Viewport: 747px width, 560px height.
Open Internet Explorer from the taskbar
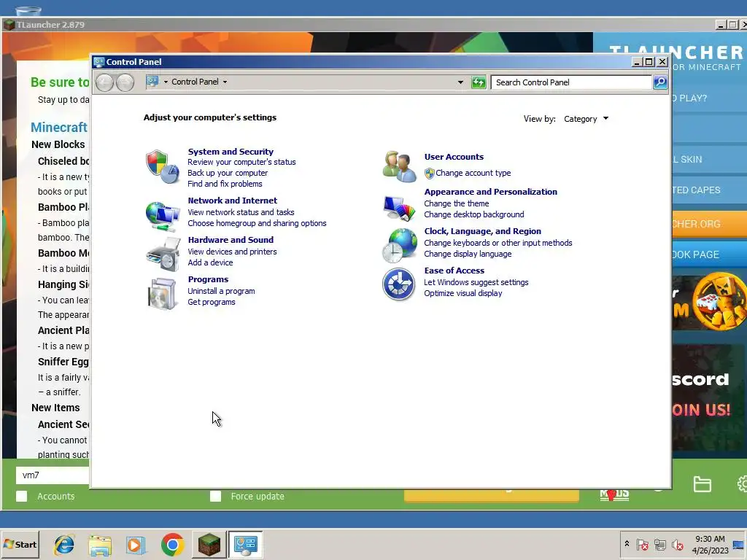pyautogui.click(x=64, y=545)
